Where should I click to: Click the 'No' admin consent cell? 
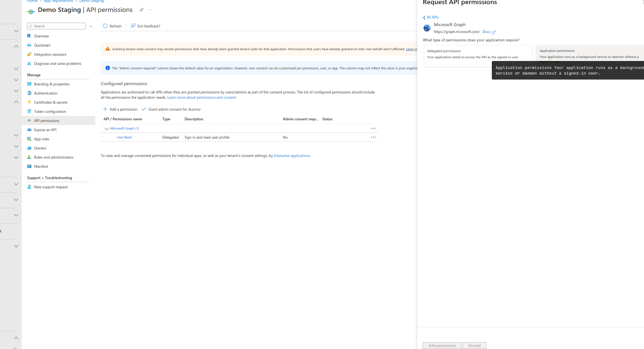coord(285,138)
